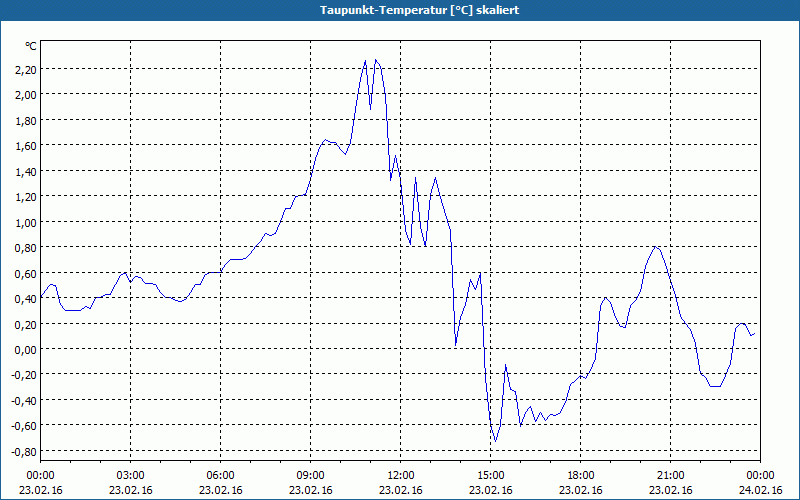The height and width of the screenshot is (500, 800).
Task: Click the 12:00 time axis label
Action: [x=401, y=476]
